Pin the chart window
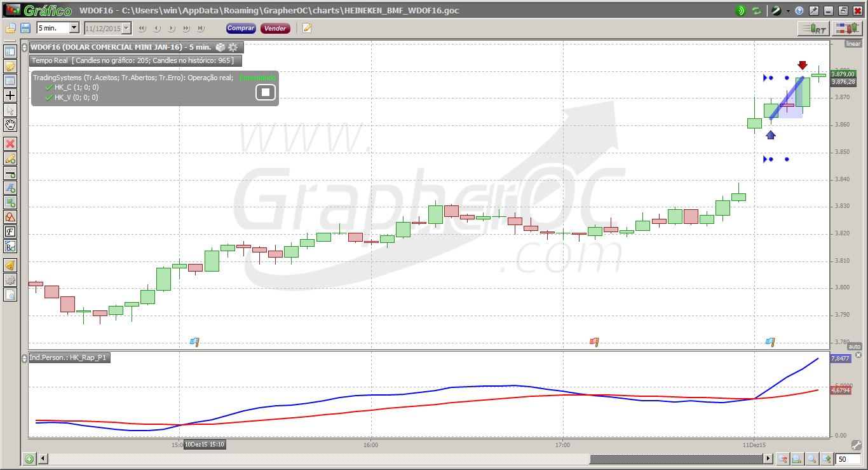The width and height of the screenshot is (868, 470). click(x=814, y=11)
